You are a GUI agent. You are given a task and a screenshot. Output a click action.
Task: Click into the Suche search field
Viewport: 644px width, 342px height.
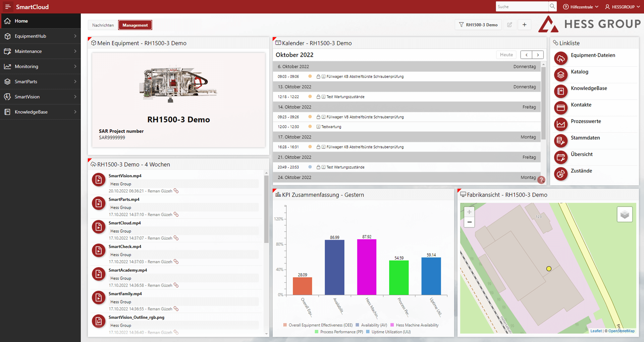click(521, 6)
